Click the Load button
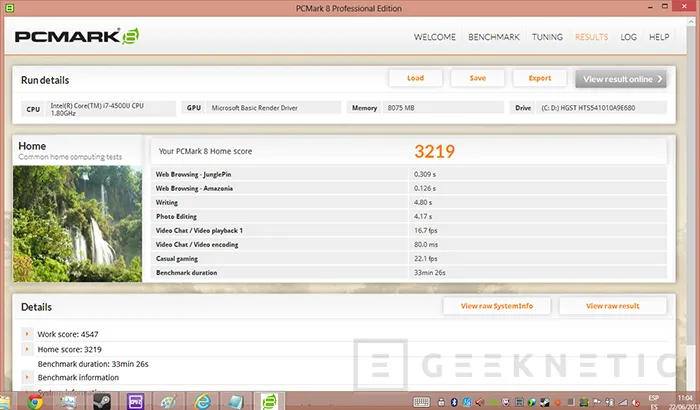The image size is (700, 410). point(416,78)
